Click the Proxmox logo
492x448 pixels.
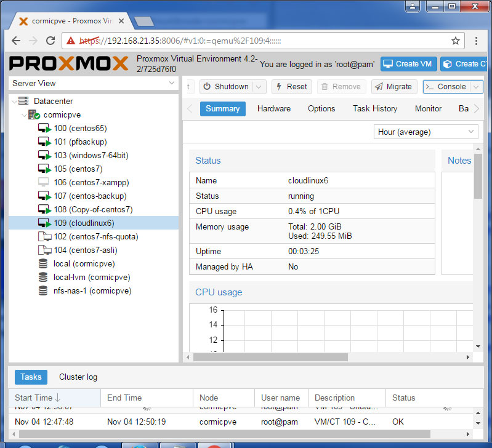pos(69,63)
